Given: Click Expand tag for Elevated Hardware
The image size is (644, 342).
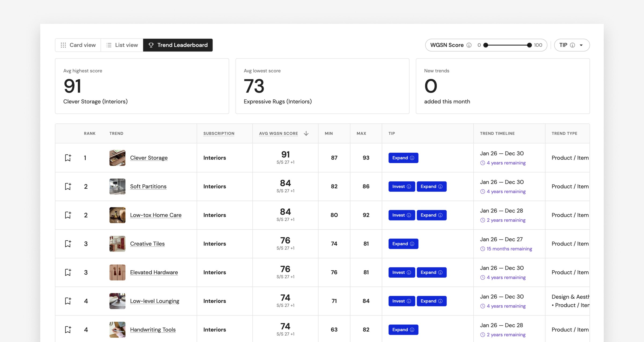Looking at the screenshot, I should [431, 272].
